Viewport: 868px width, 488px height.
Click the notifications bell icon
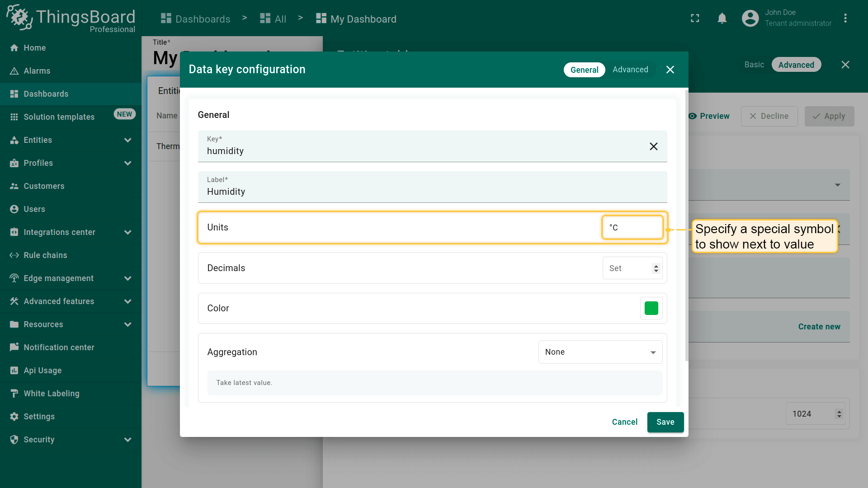(722, 19)
